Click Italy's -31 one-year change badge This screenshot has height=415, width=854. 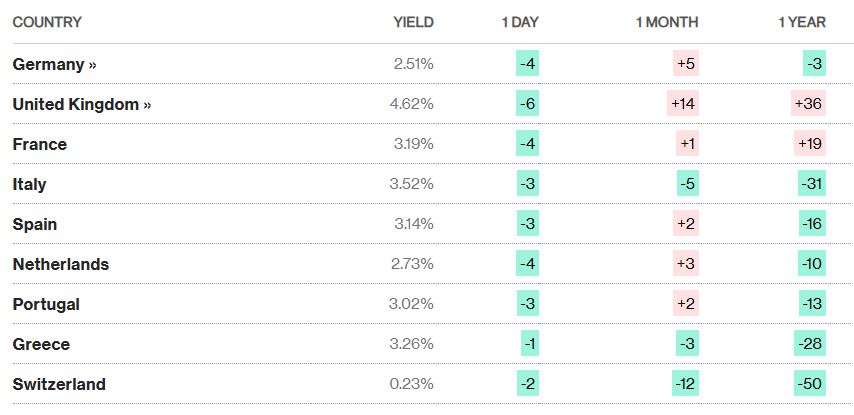pyautogui.click(x=812, y=184)
